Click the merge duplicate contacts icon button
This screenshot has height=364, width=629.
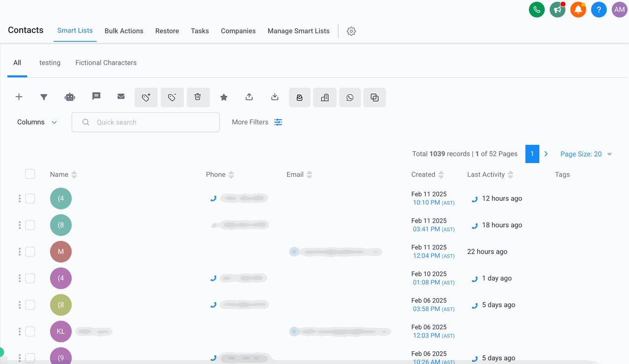(375, 98)
